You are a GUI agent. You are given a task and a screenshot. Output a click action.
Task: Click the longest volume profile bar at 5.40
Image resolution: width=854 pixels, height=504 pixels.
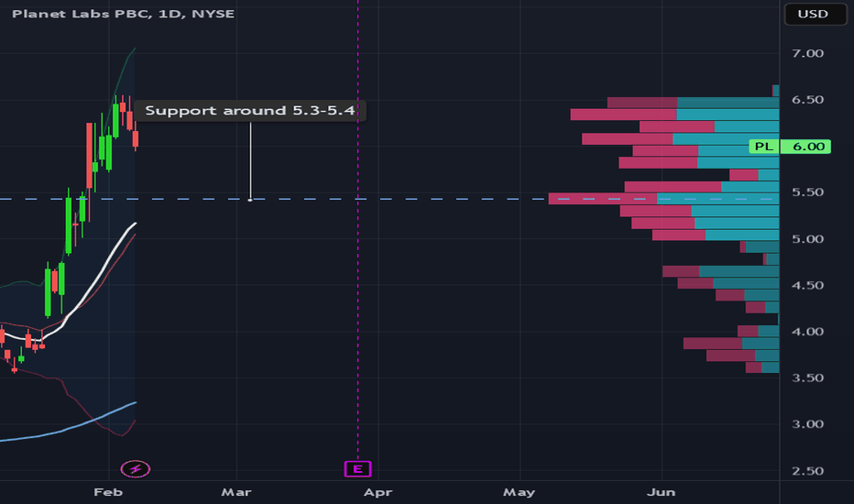(x=663, y=199)
